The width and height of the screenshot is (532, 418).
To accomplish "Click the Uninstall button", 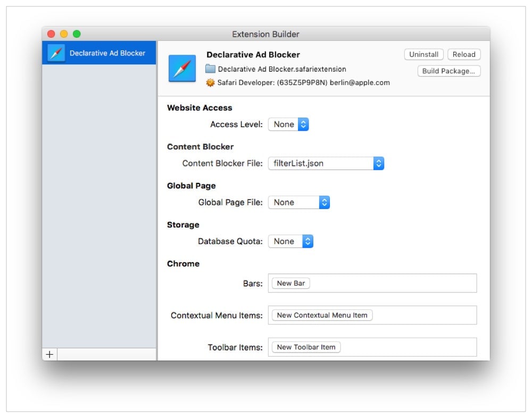I will coord(424,54).
